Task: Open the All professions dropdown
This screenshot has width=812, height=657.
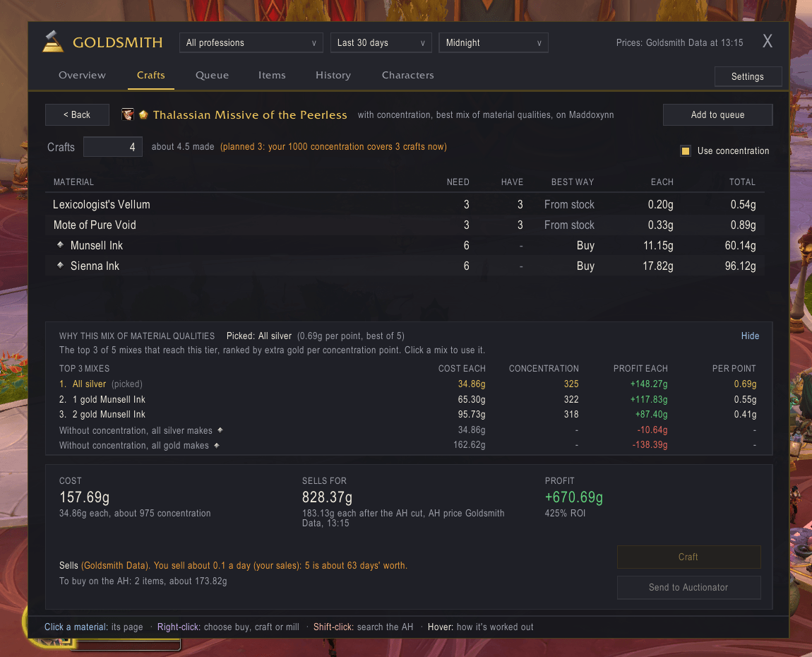Action: (251, 42)
